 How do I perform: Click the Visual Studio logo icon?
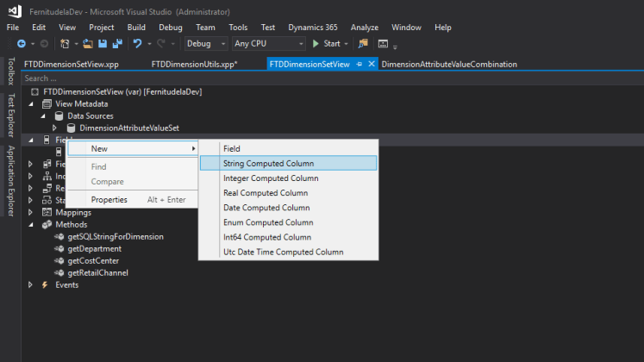pyautogui.click(x=15, y=11)
